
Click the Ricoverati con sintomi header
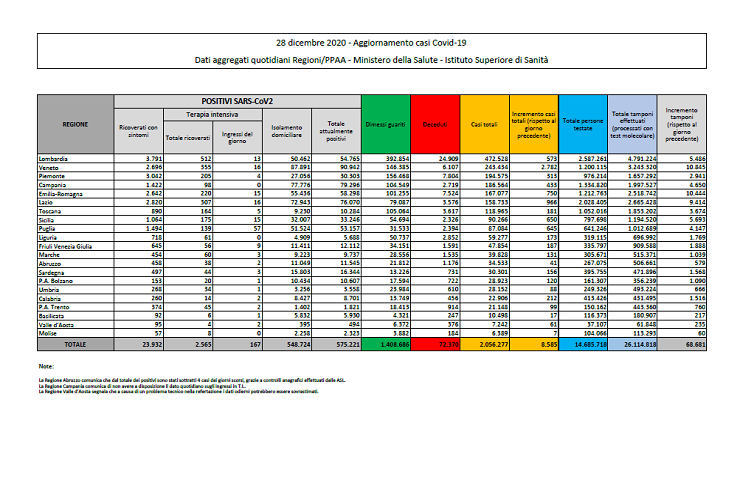pyautogui.click(x=138, y=130)
